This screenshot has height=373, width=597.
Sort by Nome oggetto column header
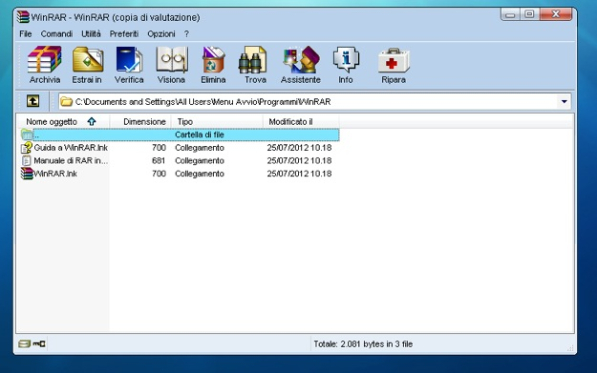pyautogui.click(x=63, y=122)
